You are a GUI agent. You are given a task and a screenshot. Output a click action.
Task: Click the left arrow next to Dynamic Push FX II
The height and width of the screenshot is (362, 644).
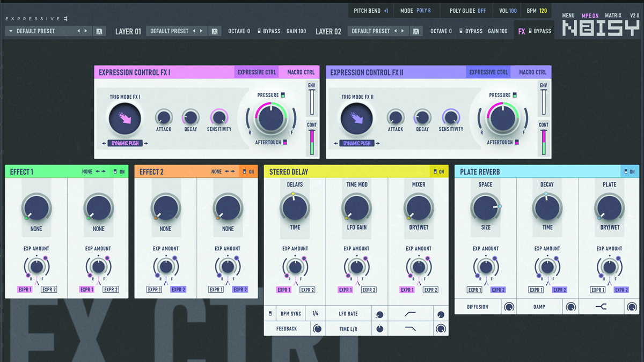[x=336, y=143]
